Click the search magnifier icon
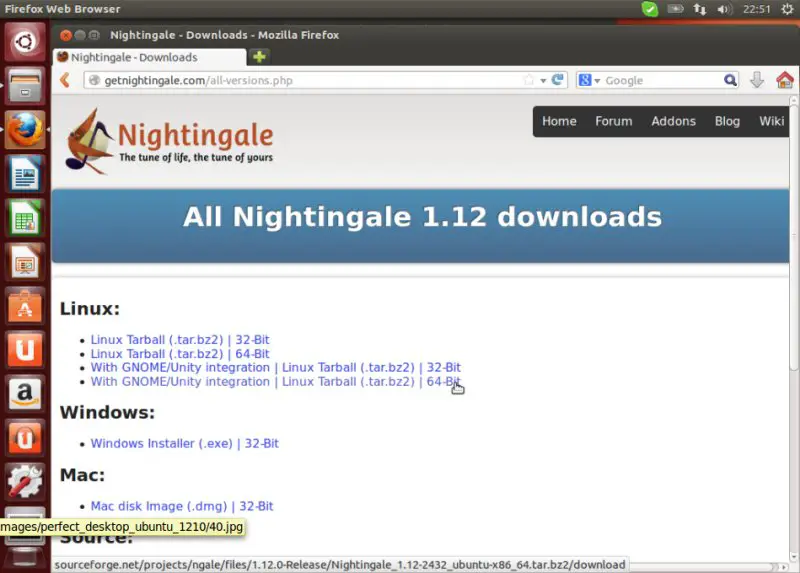The width and height of the screenshot is (800, 573). coord(730,80)
